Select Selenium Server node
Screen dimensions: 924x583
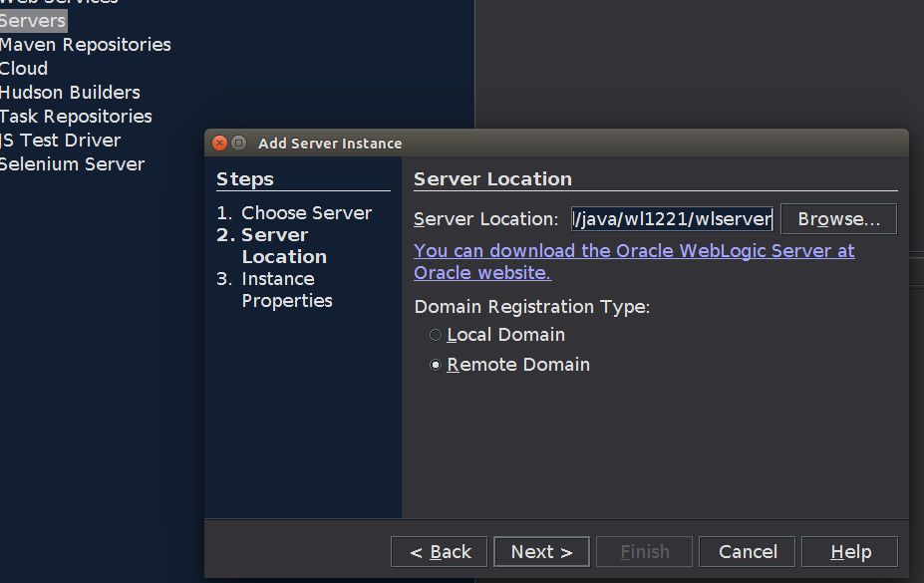pyautogui.click(x=72, y=164)
